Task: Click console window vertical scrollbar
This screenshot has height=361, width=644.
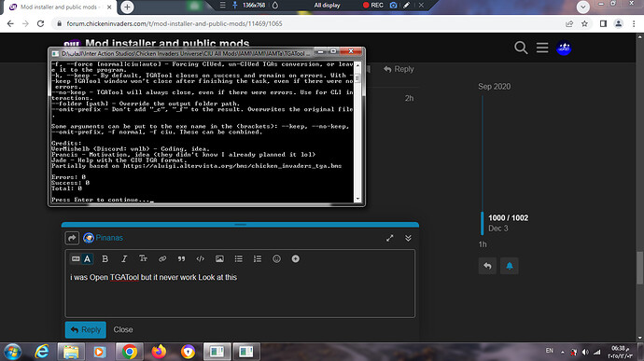Action: [x=357, y=132]
